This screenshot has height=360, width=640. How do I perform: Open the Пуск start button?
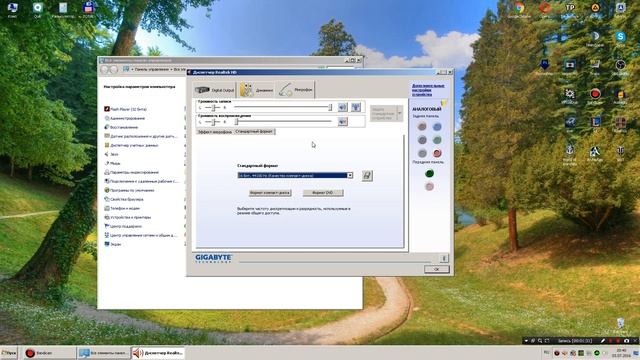coord(9,353)
